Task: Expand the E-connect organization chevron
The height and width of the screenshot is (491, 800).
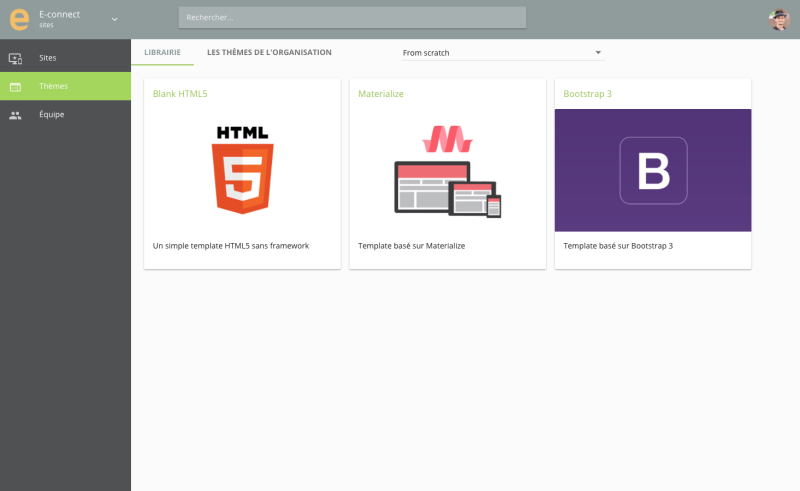Action: [114, 19]
